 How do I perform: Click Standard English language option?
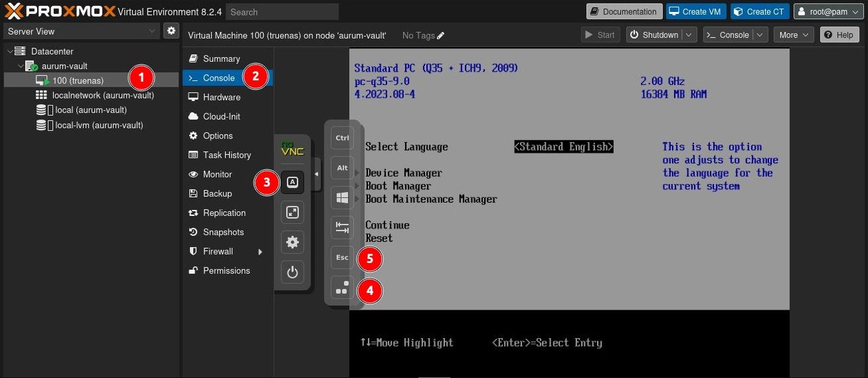(564, 147)
